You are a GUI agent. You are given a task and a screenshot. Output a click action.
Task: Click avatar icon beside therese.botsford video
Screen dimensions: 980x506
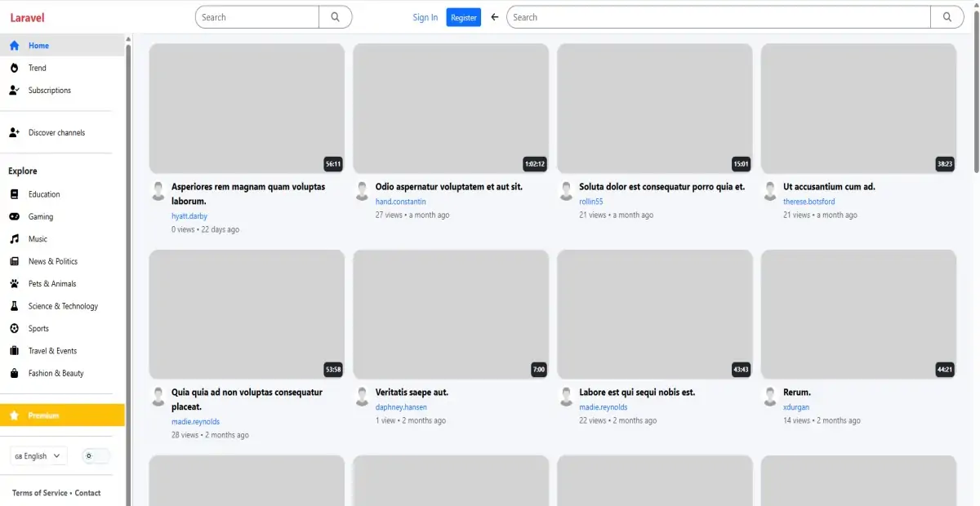[x=770, y=191]
